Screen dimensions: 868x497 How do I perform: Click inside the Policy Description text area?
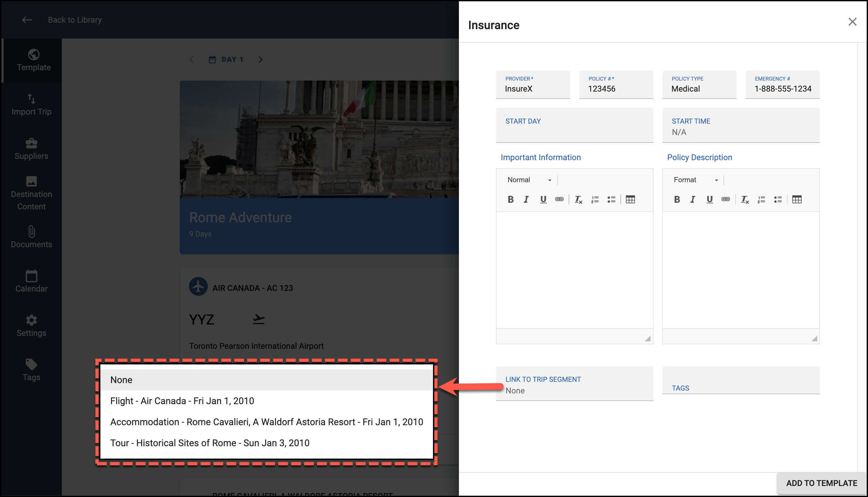[x=741, y=270]
